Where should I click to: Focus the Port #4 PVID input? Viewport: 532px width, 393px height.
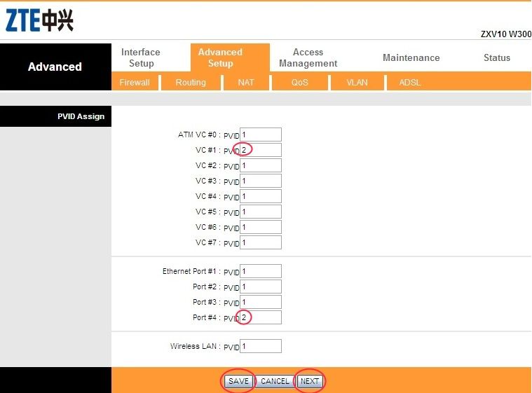click(x=261, y=317)
